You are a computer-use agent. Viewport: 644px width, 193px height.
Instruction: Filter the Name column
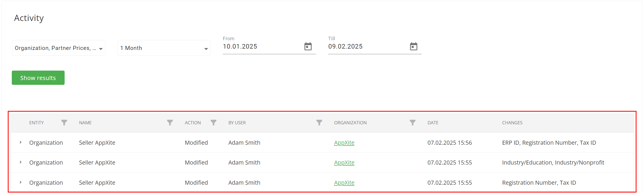click(x=170, y=123)
